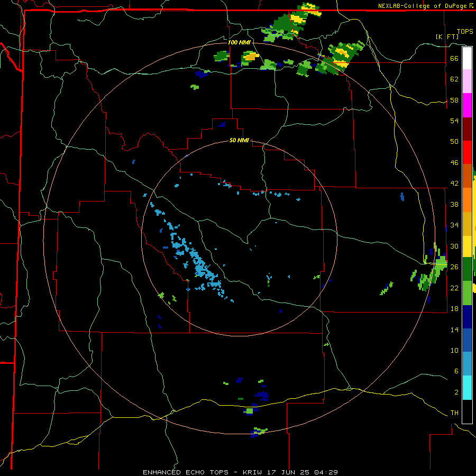Click the navy echo patch near bottom yellow line
Screen dimensions: 476x476
(x=261, y=396)
